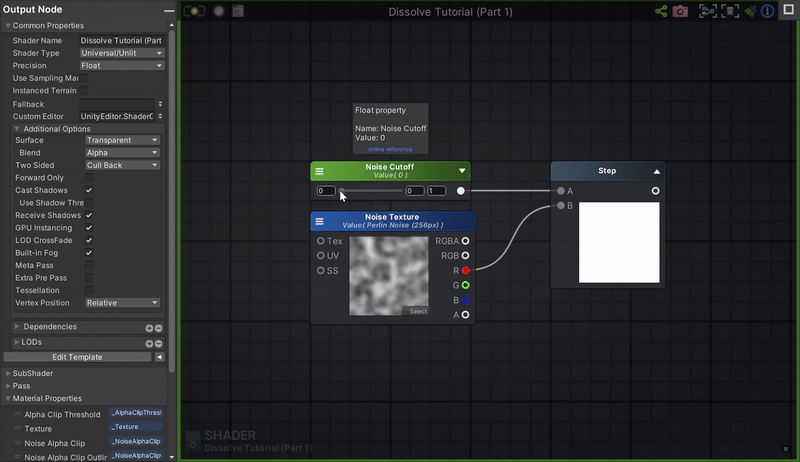
Task: Grab the Alpha Clip Threshold row reorder handle
Action: [17, 414]
